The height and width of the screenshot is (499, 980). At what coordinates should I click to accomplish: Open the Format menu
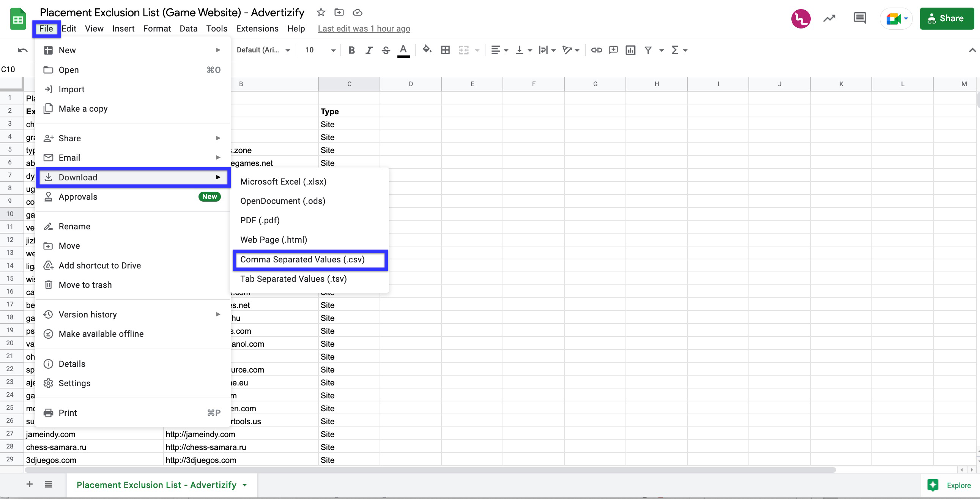[x=157, y=28]
